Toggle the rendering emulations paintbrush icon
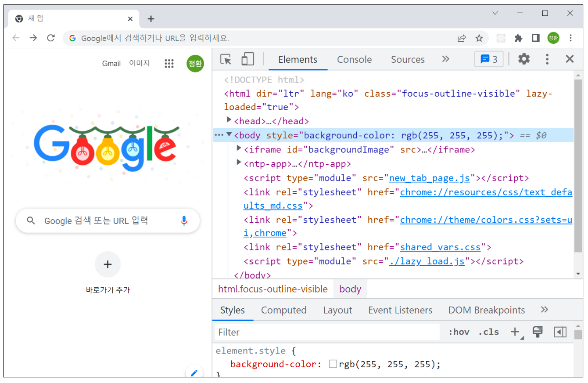The image size is (588, 383). pyautogui.click(x=538, y=332)
